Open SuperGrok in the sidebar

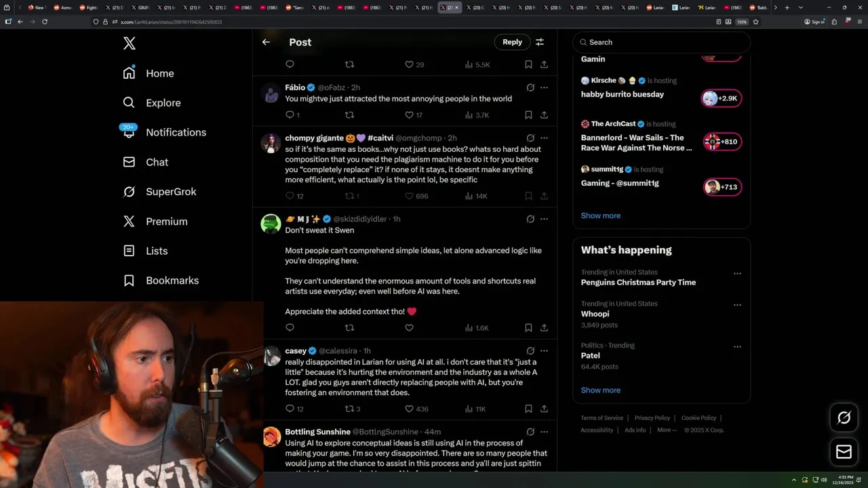[160, 192]
